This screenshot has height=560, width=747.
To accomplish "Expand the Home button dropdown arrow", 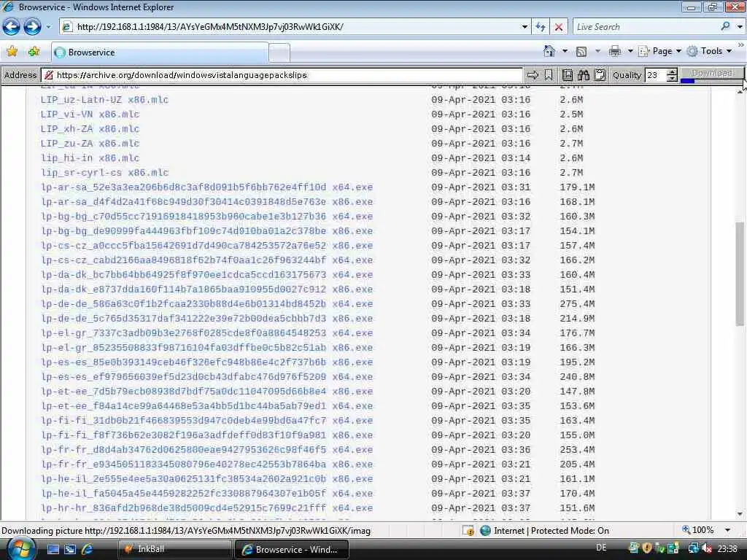I will [565, 51].
